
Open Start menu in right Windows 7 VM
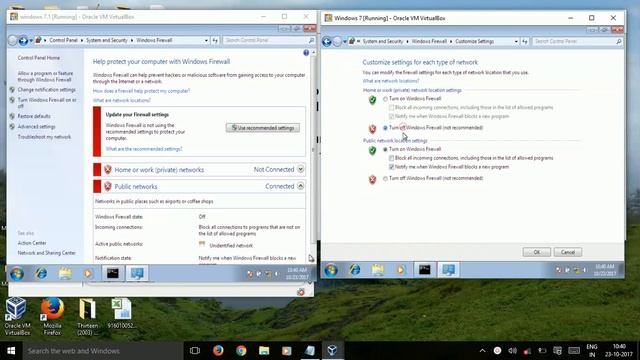[331, 270]
